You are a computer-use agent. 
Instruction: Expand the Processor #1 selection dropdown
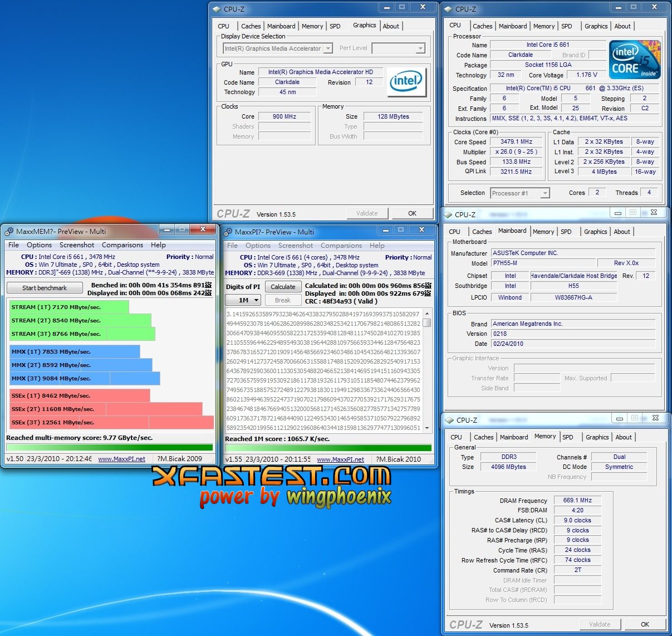pyautogui.click(x=545, y=193)
